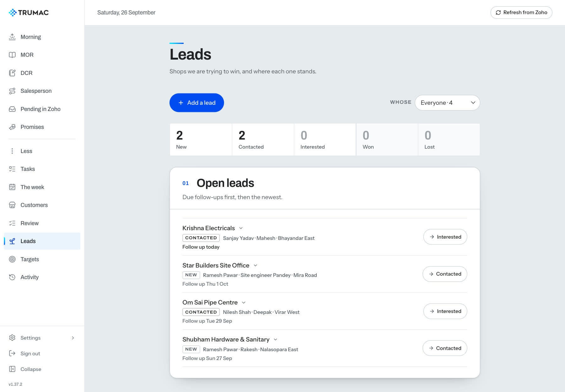Click the TRUMAC logo

pos(29,13)
